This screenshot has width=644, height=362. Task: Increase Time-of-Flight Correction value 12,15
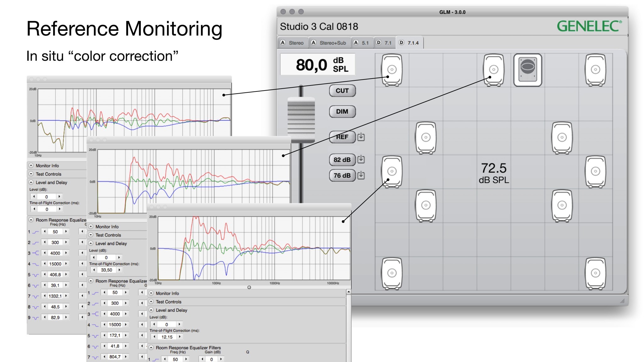[x=180, y=337]
